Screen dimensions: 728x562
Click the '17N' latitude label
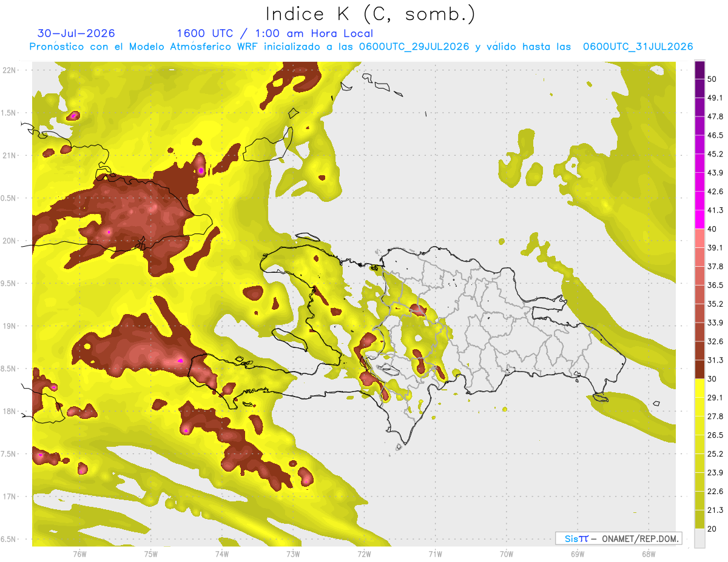click(x=9, y=497)
